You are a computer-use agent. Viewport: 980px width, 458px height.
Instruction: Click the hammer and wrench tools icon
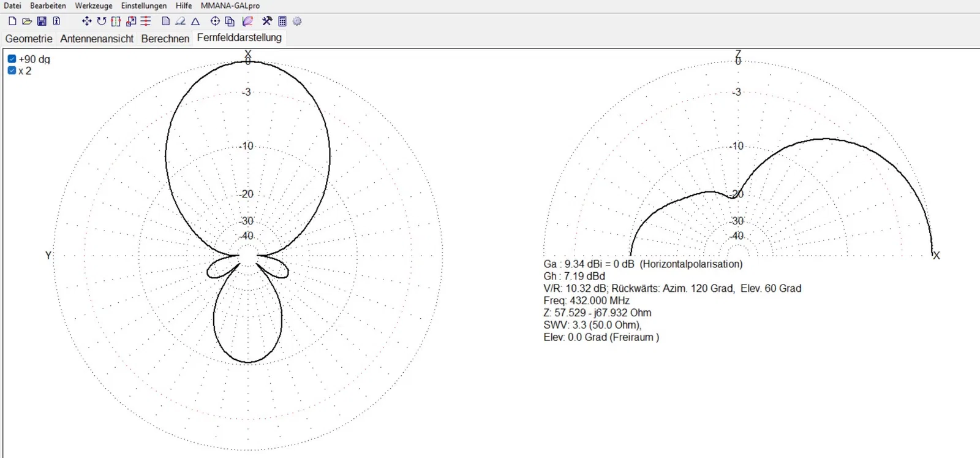pyautogui.click(x=267, y=21)
